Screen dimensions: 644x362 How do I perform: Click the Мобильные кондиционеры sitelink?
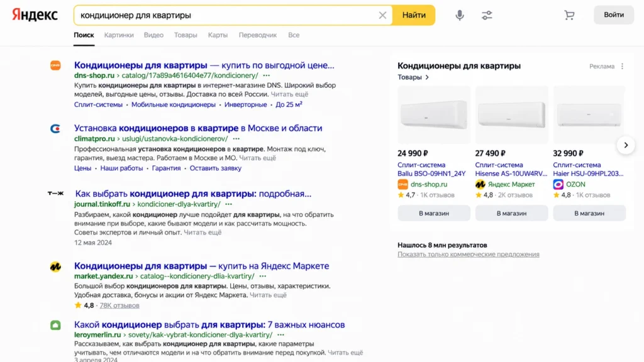point(174,105)
